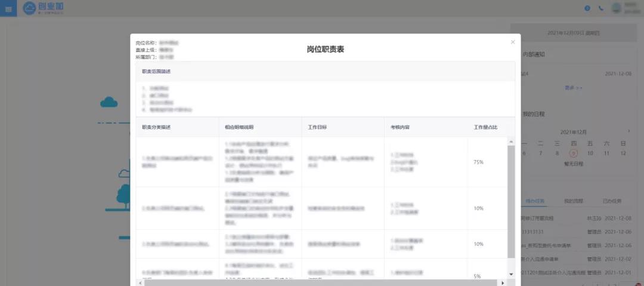Go to next month in calendar
The height and width of the screenshot is (286, 644).
(x=628, y=131)
